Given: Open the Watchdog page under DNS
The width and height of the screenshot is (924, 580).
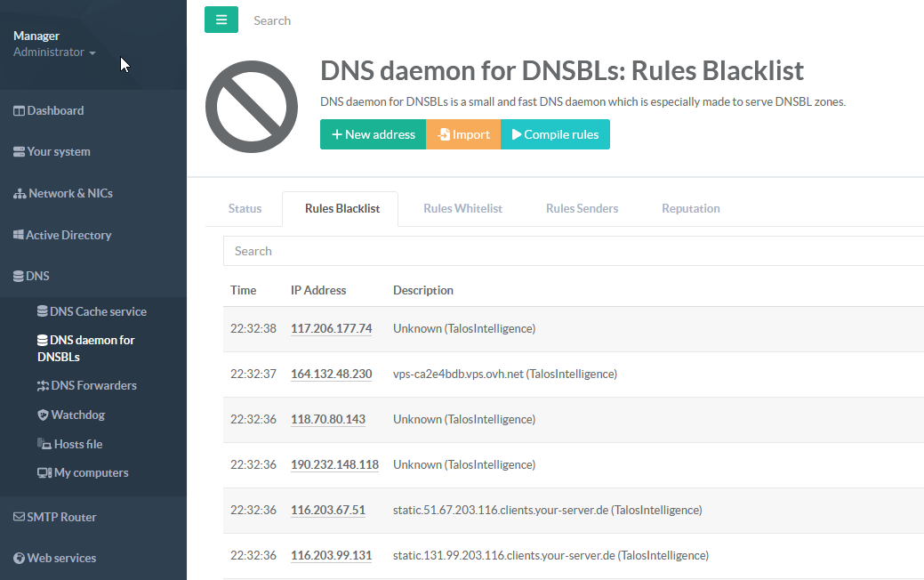Looking at the screenshot, I should coord(77,415).
